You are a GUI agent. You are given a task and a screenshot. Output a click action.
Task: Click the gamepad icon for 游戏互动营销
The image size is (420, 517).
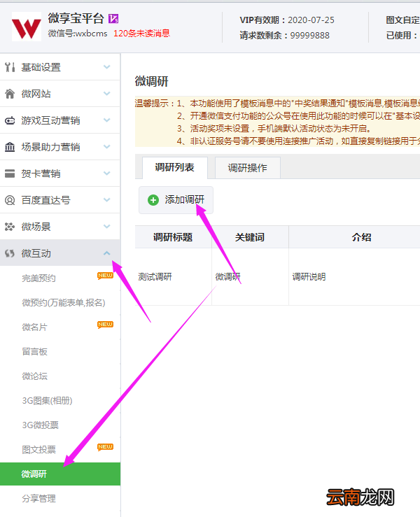tap(10, 120)
